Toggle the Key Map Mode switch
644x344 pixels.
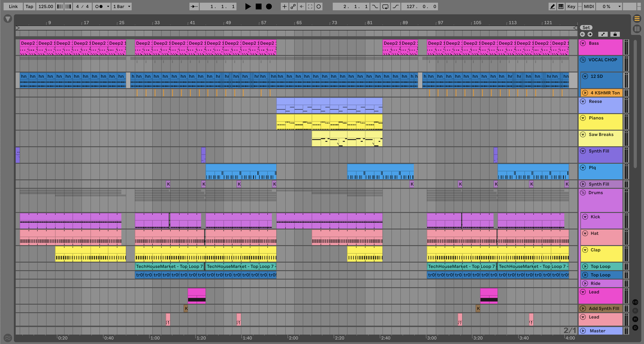[571, 6]
